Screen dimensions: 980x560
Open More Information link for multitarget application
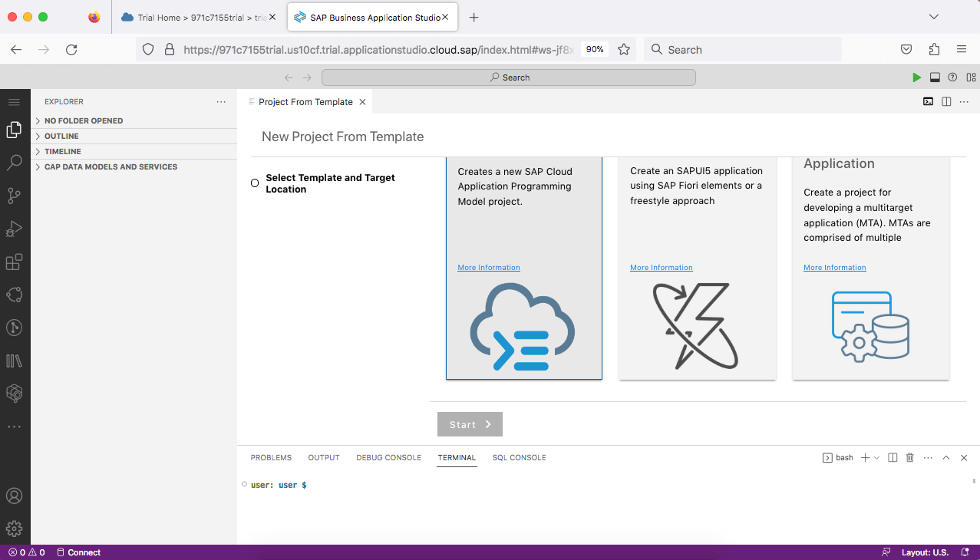835,268
